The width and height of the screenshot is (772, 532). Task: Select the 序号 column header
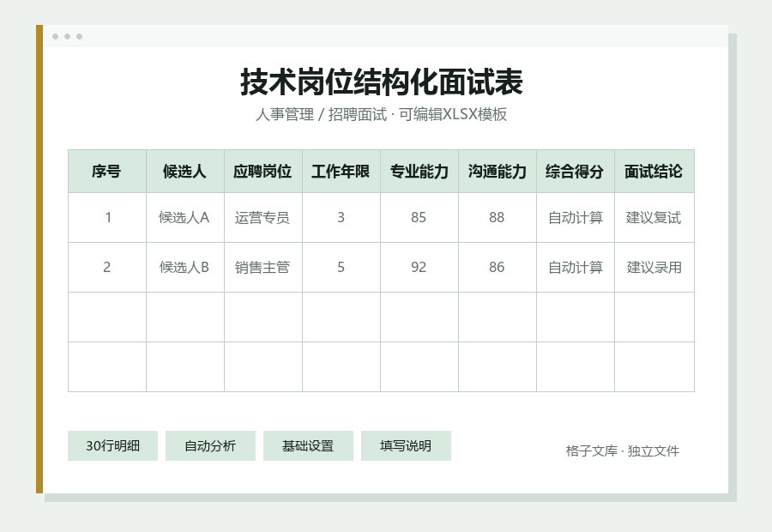click(x=107, y=171)
